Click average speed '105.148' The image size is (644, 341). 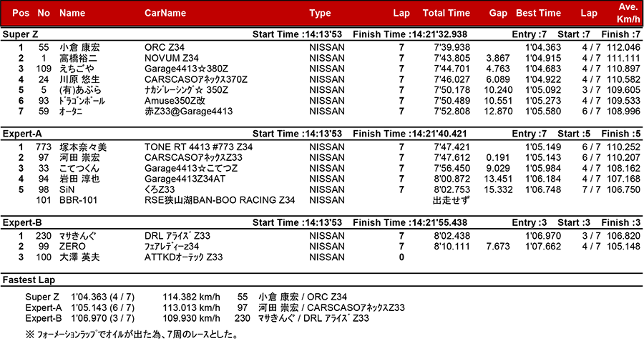[x=623, y=247]
